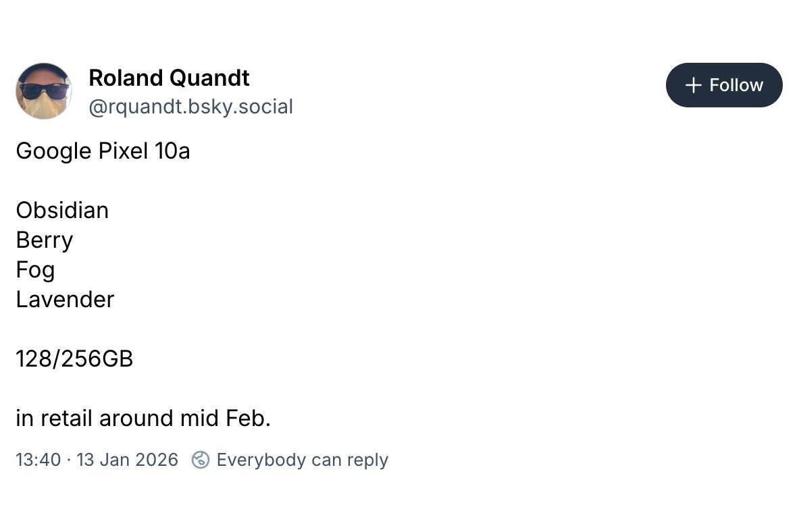Image resolution: width=797 pixels, height=532 pixels.
Task: Click the Fog text line
Action: (x=35, y=269)
